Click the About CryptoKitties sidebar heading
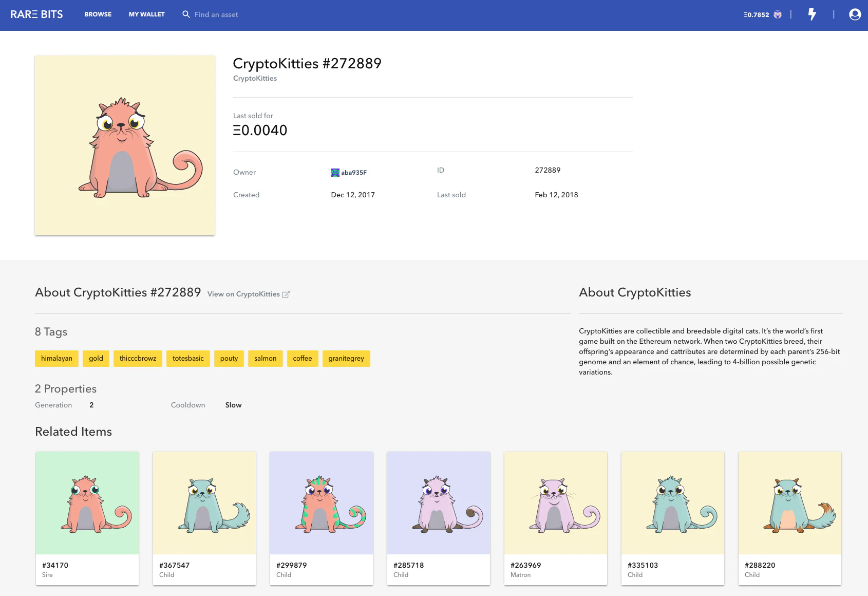Image resolution: width=868 pixels, height=596 pixels. click(635, 292)
